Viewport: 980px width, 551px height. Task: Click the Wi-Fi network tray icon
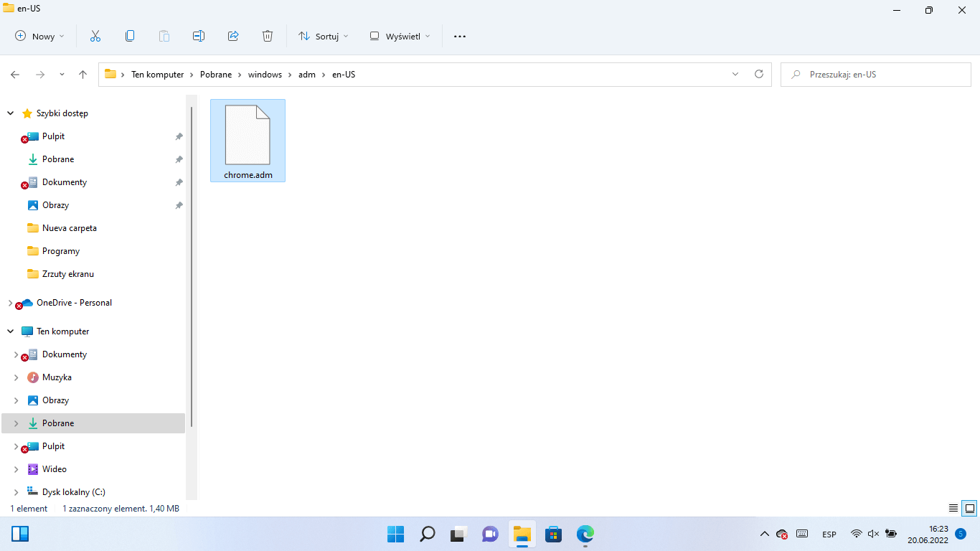click(856, 534)
